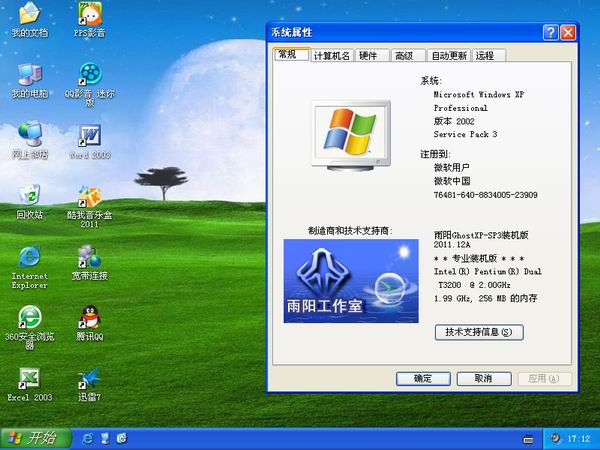
Task: Click the '版本 2002' text
Action: [454, 121]
